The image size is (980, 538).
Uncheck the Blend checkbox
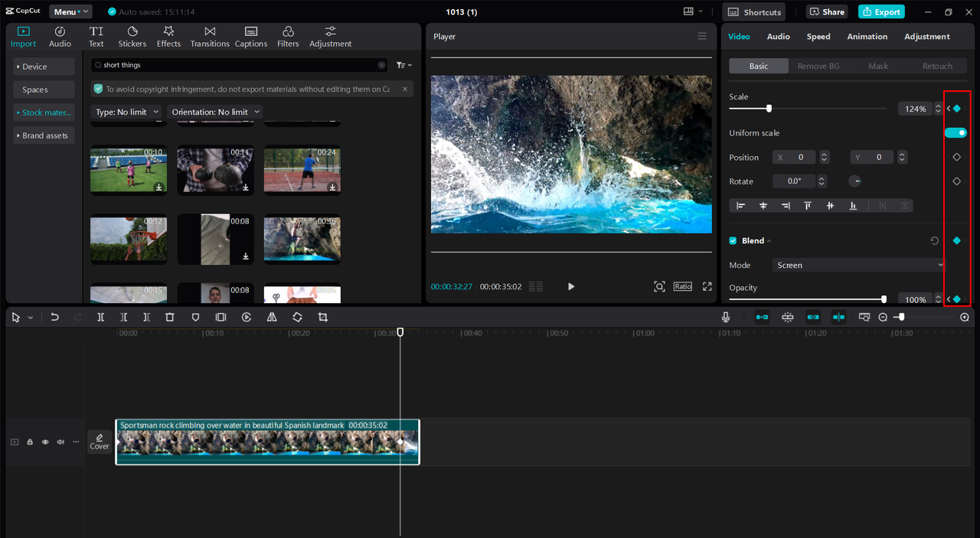(733, 240)
